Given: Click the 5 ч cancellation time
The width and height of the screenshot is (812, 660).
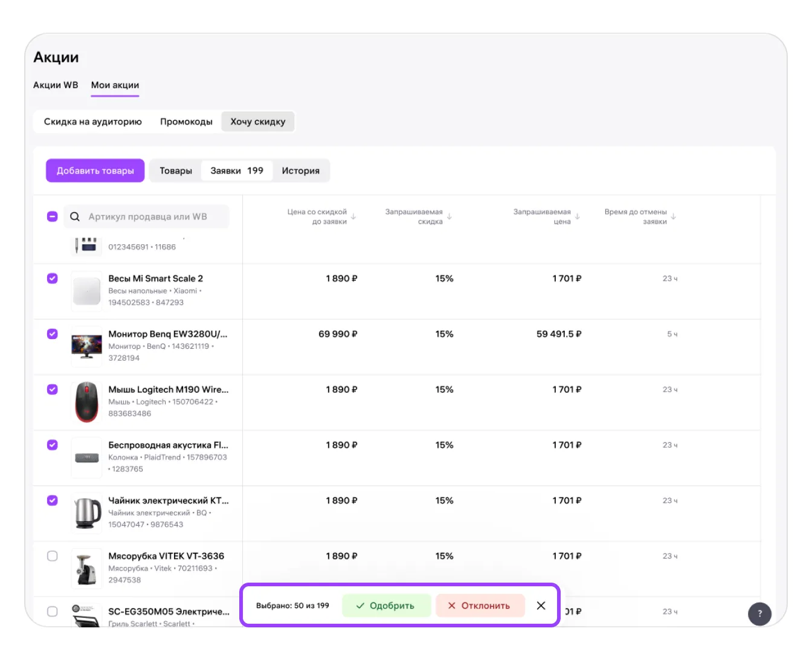Looking at the screenshot, I should point(672,334).
